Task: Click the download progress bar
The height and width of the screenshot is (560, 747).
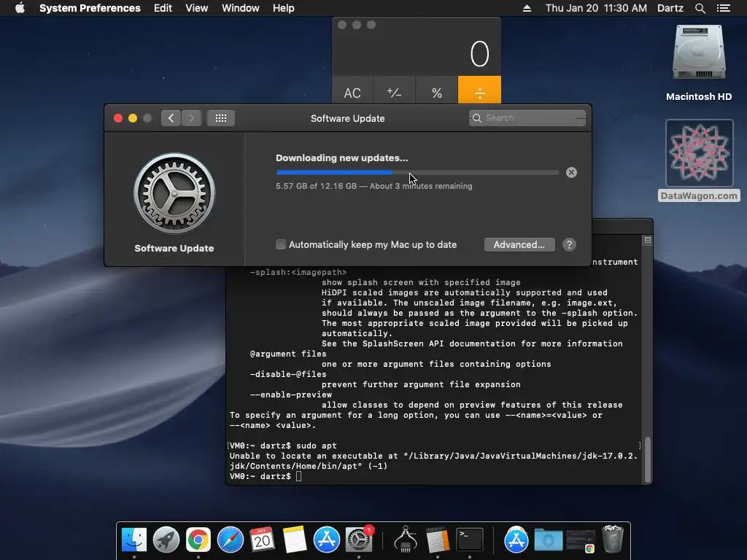Action: [417, 172]
